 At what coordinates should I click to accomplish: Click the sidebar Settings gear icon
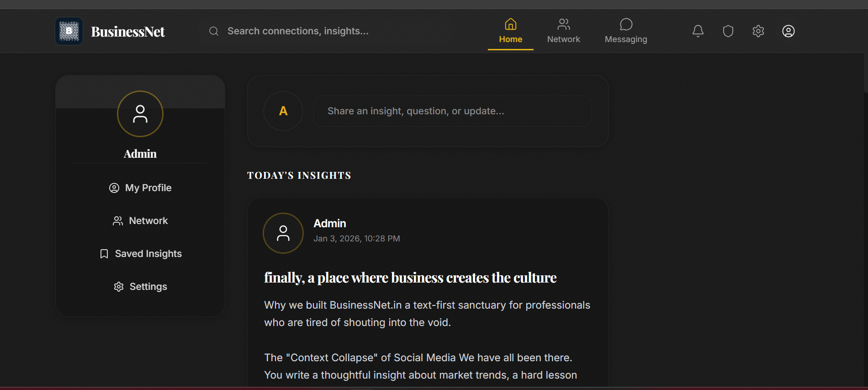coord(119,287)
